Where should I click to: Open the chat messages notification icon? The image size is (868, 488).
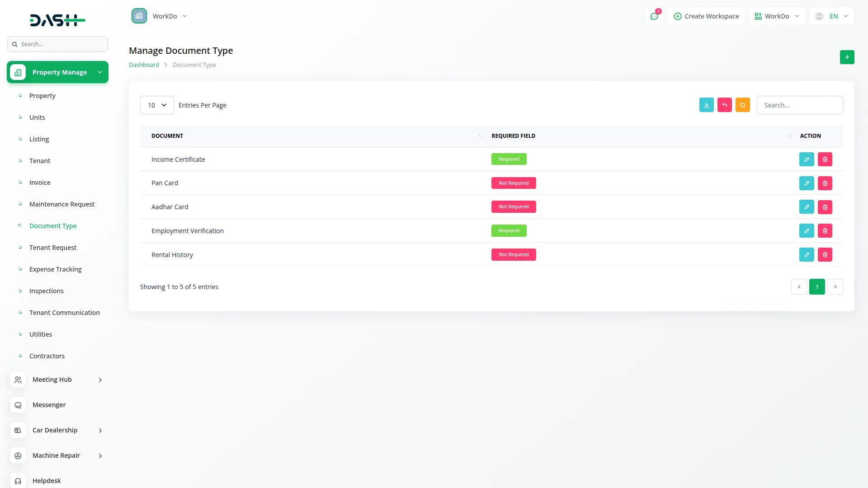(x=654, y=16)
